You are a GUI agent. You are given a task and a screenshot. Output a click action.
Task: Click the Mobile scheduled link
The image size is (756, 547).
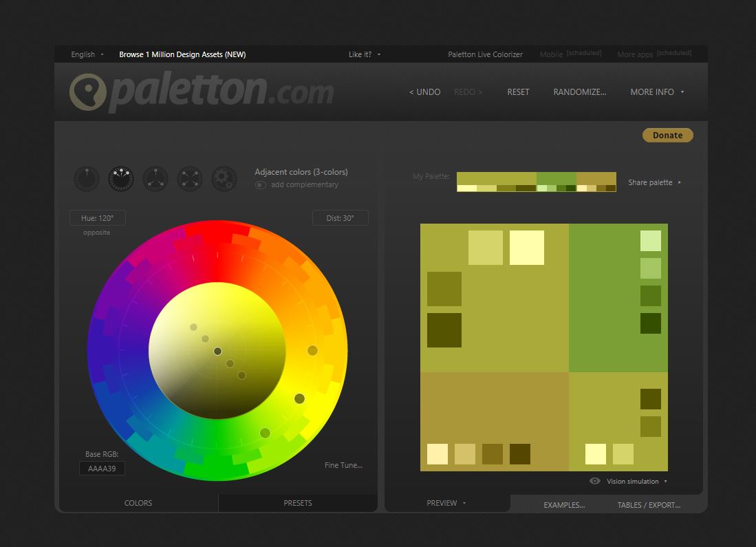[570, 54]
